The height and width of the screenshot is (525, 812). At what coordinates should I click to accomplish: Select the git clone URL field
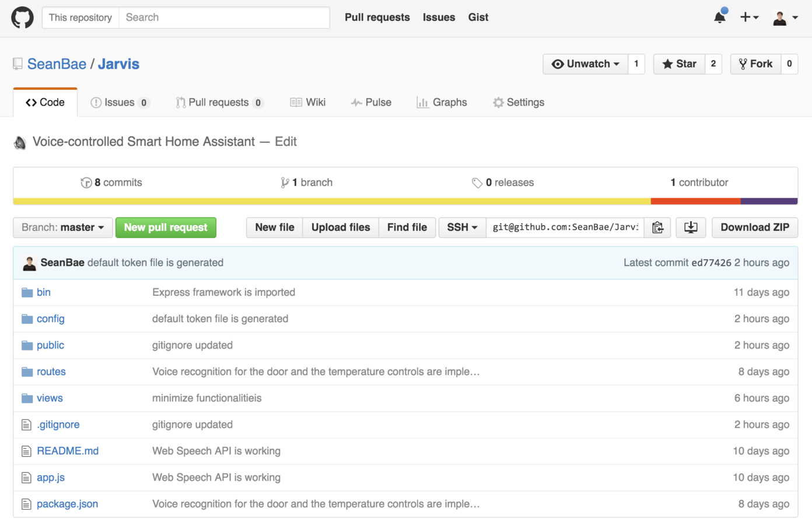click(565, 228)
